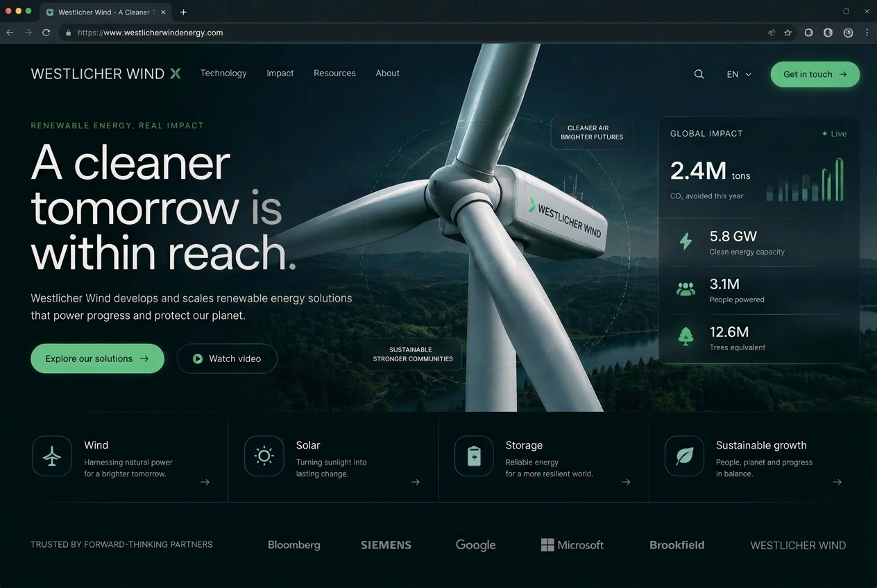Click the Solar sun icon
The image size is (877, 588).
264,456
